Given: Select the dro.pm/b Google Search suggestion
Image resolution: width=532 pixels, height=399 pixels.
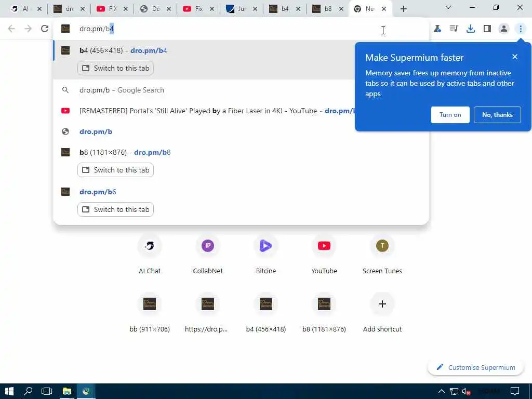Looking at the screenshot, I should [204, 90].
